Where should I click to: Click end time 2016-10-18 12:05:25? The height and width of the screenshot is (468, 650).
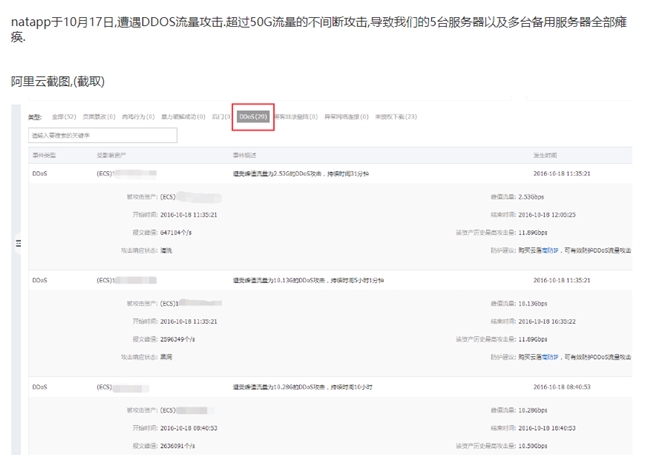[x=547, y=215]
